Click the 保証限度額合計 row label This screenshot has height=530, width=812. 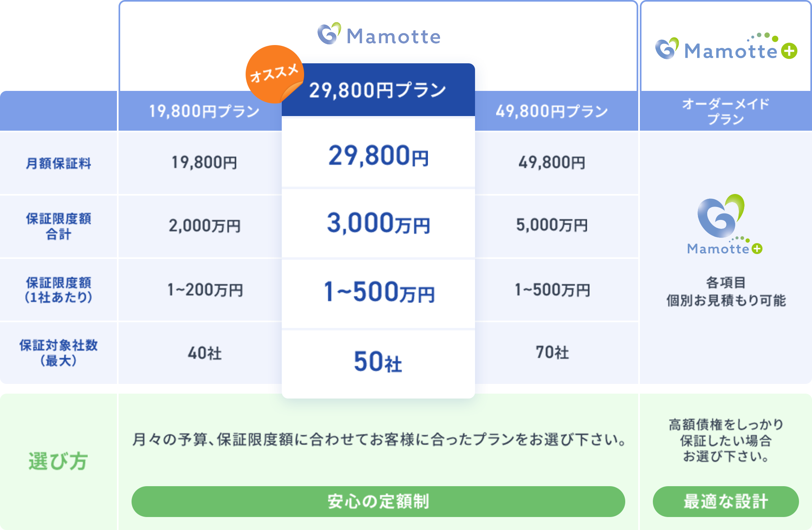58,226
